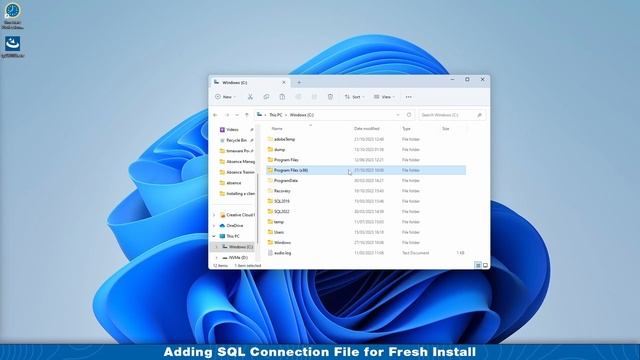Click Windows (C:) in the address breadcrumb

coord(302,115)
